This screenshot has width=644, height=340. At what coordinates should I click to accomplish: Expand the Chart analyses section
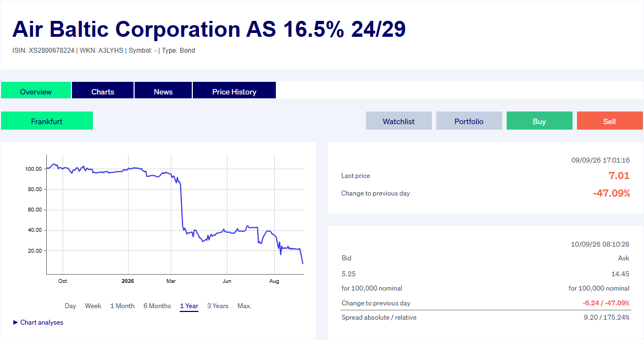[38, 322]
